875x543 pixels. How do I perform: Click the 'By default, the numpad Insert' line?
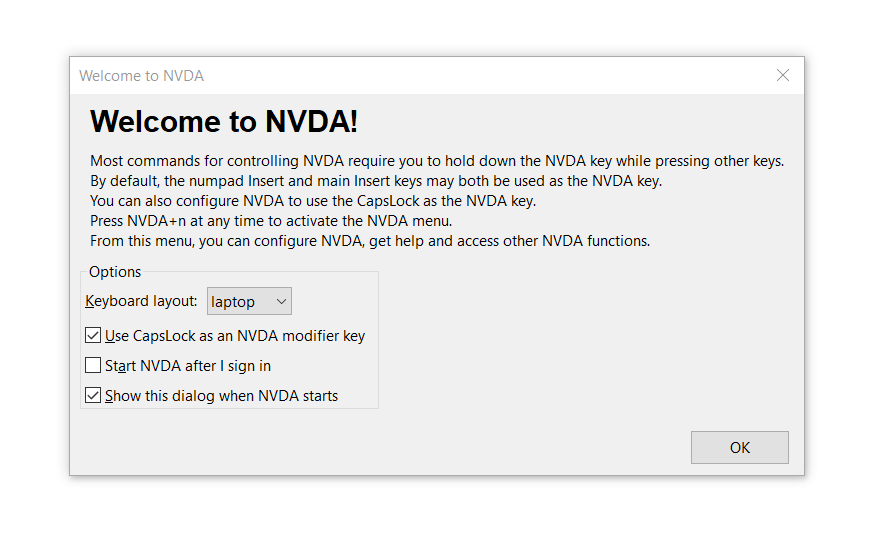376,181
